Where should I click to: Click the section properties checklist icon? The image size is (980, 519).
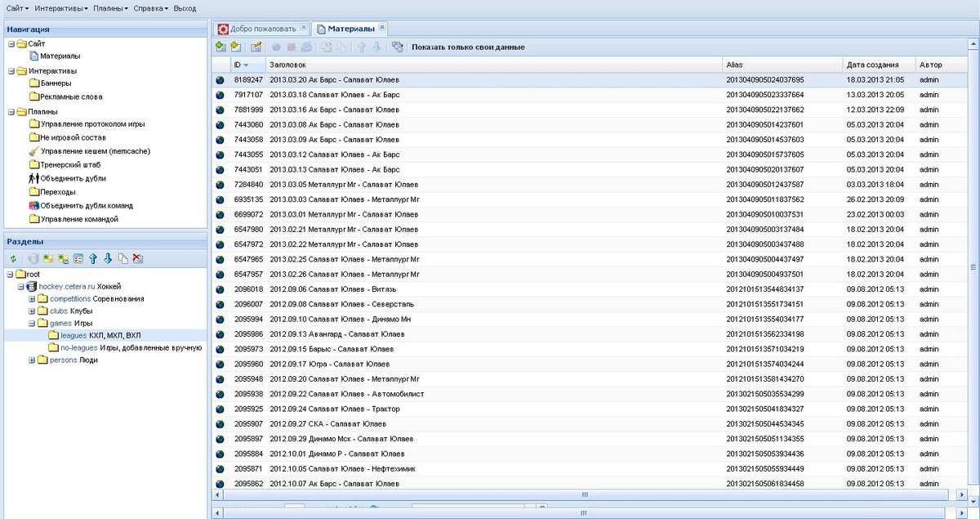[x=78, y=258]
